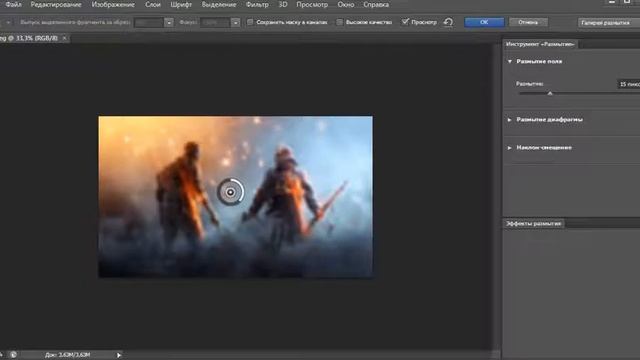Open the Просмотр menu
640x360 pixels.
click(x=312, y=5)
